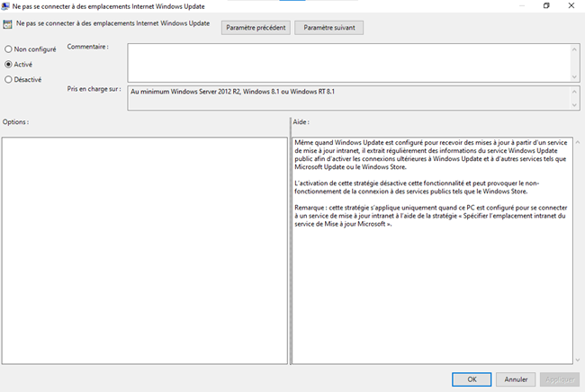This screenshot has height=392, width=585.
Task: Click the greyed-out Appliquer button
Action: [x=560, y=379]
